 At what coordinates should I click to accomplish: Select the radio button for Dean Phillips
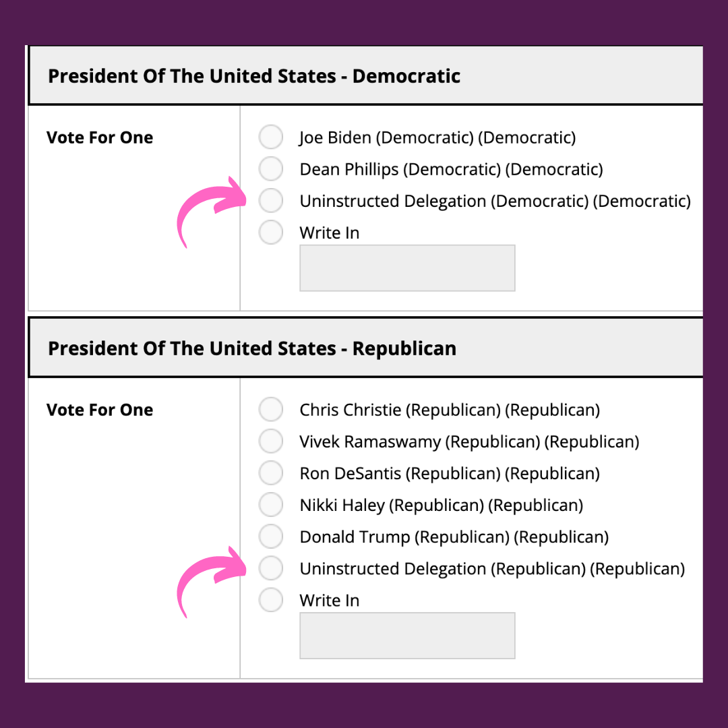[270, 169]
